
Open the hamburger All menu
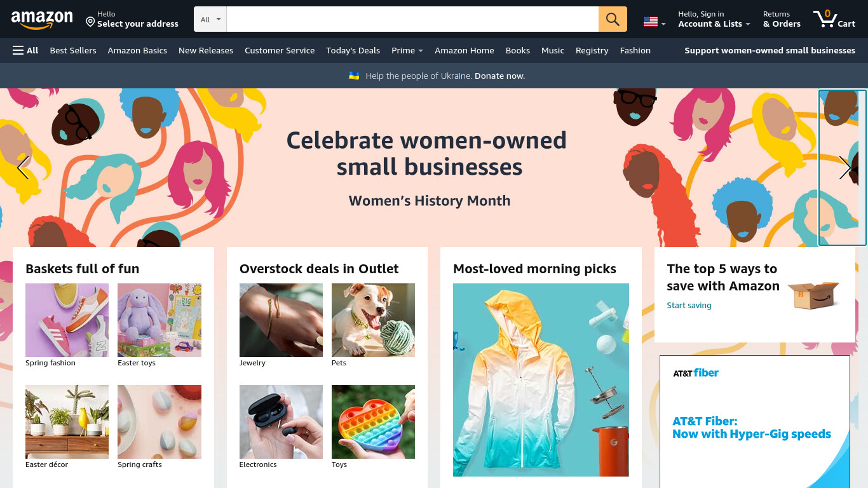[25, 50]
